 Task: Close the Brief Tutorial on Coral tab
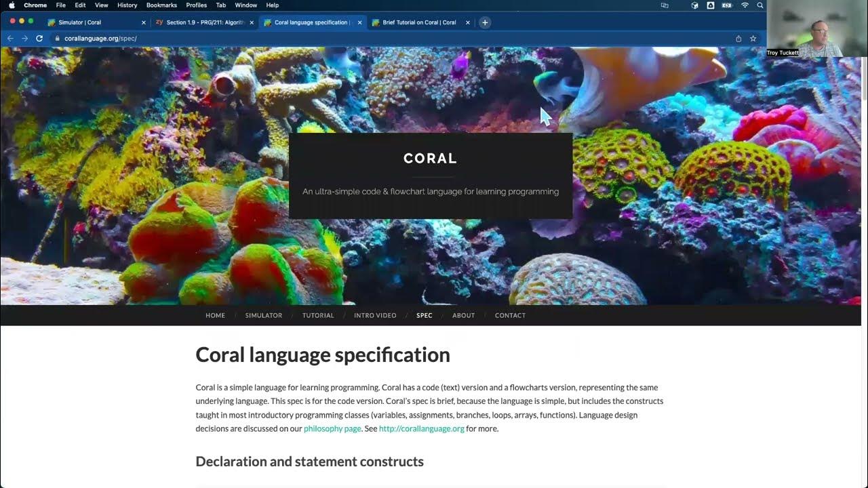coord(468,22)
